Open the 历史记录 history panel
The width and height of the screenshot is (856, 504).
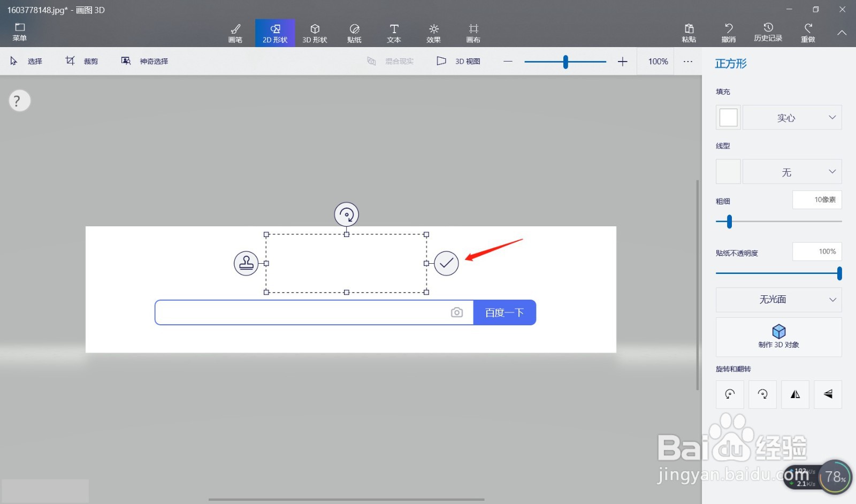(768, 33)
